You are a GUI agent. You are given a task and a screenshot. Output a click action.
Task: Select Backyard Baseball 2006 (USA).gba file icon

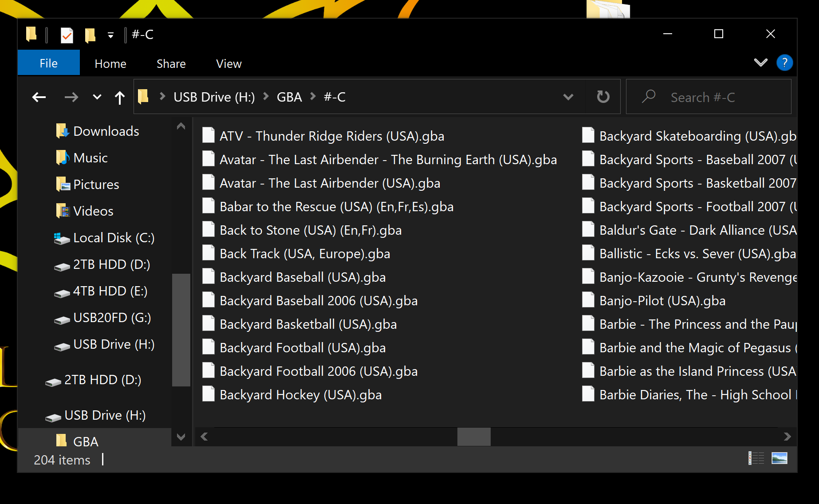pos(209,299)
